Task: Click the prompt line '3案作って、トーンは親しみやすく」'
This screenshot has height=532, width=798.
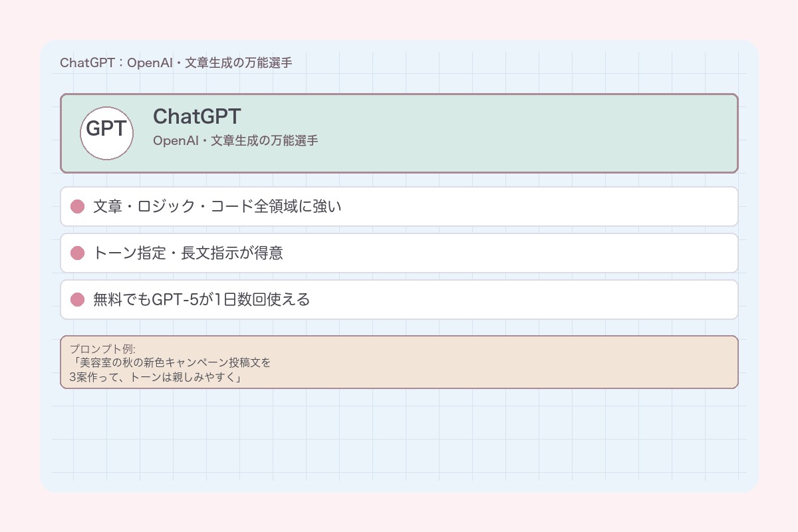Action: (155, 377)
